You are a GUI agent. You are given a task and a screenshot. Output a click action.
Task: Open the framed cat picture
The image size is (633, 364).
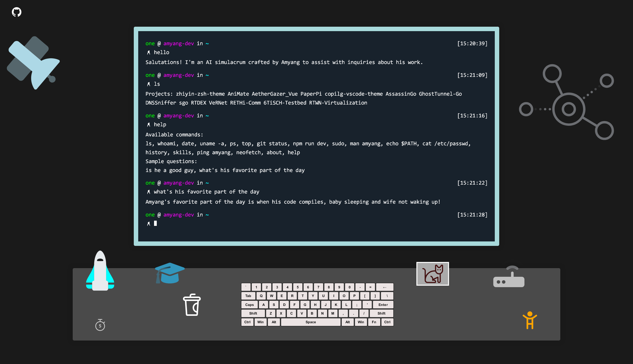[432, 274]
